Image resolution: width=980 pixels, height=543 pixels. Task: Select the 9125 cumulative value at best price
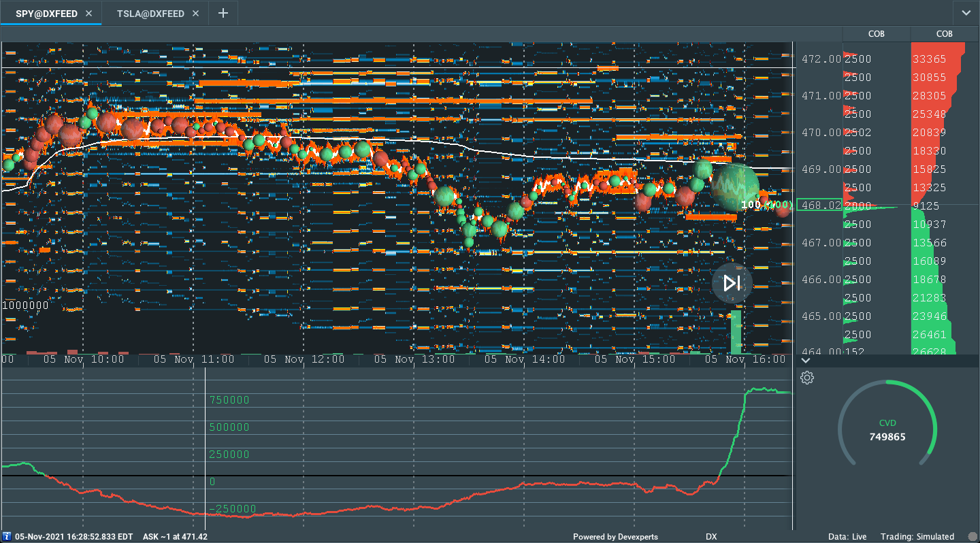(x=926, y=205)
